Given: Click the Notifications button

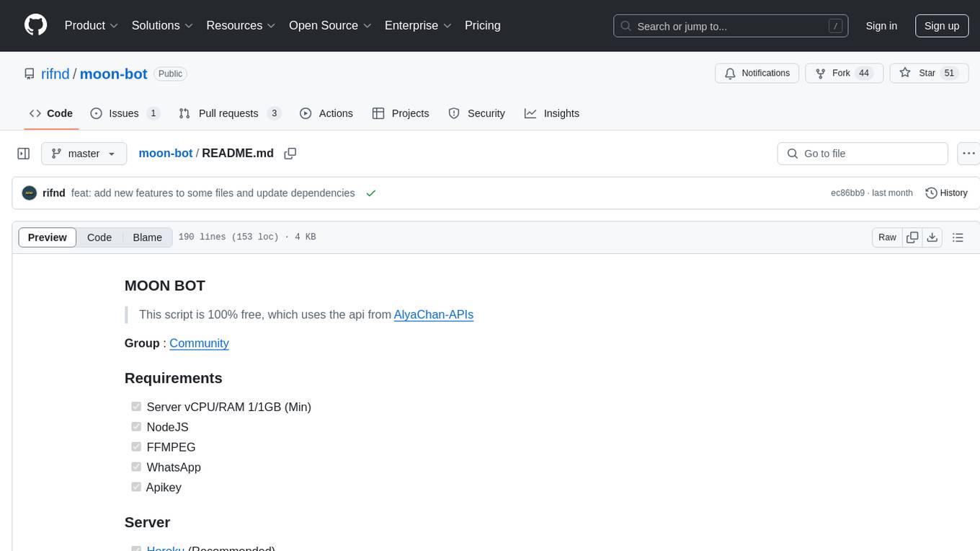Looking at the screenshot, I should 757,74.
